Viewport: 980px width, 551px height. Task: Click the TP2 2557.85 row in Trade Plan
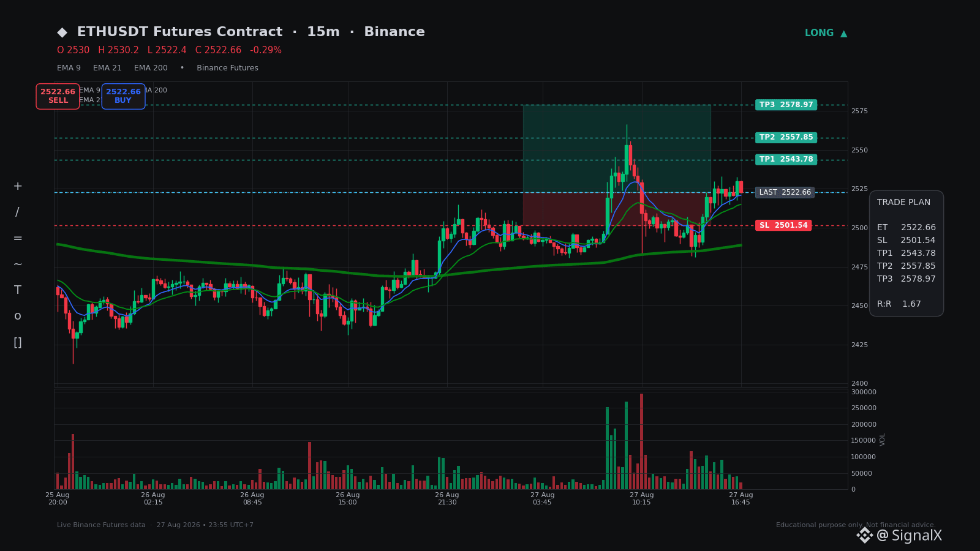tap(907, 266)
